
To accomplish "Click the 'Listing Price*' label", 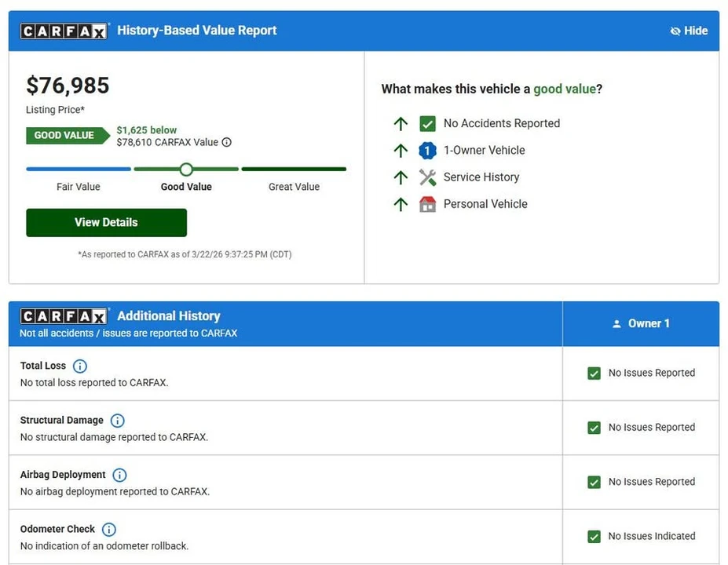I will (55, 110).
